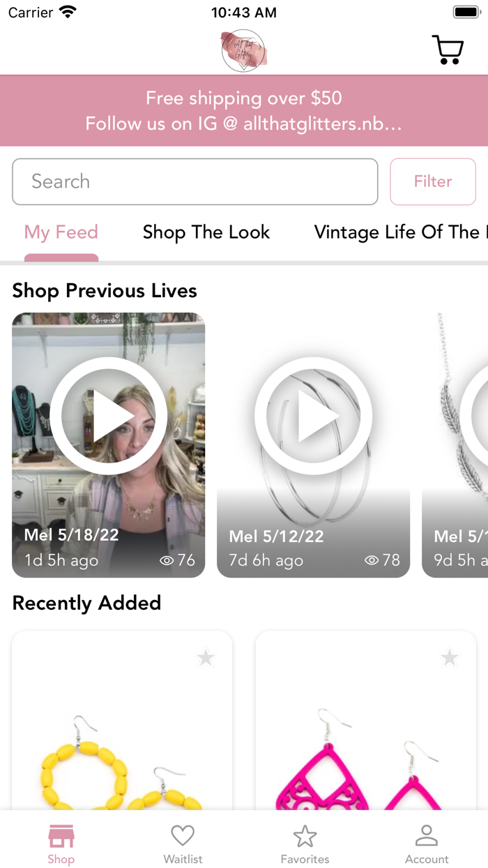Open the Favorites star tab
The image size is (488, 868).
(305, 843)
